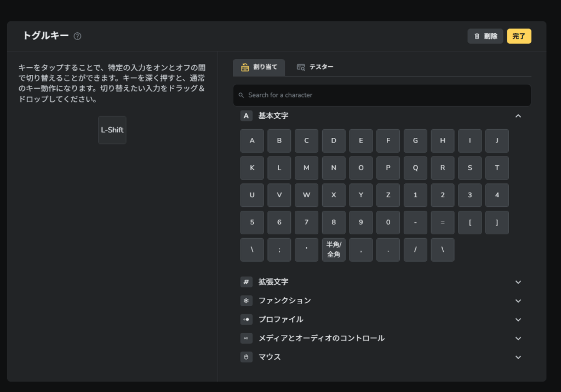
Task: Click the profile icon beside プロファイル
Action: (x=246, y=320)
